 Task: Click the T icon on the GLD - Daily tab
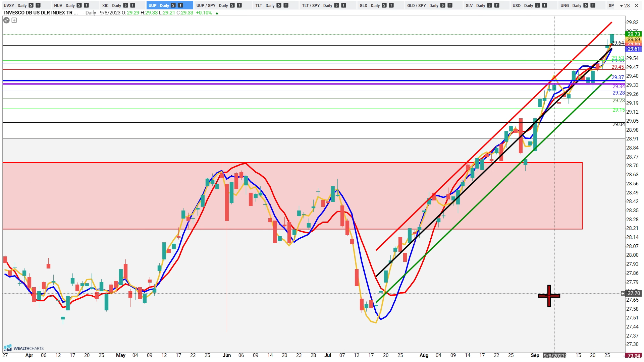coord(391,5)
